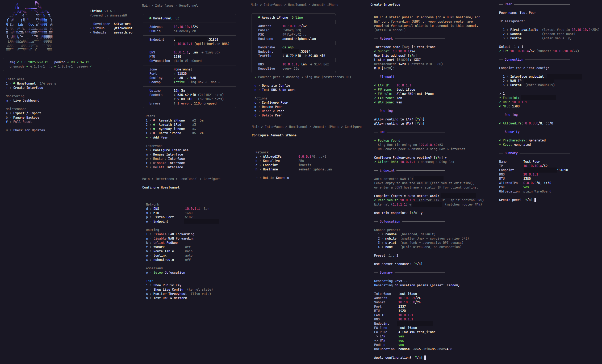
Task: Select AllowedIPs setting in peer configure
Action: (x=291, y=157)
